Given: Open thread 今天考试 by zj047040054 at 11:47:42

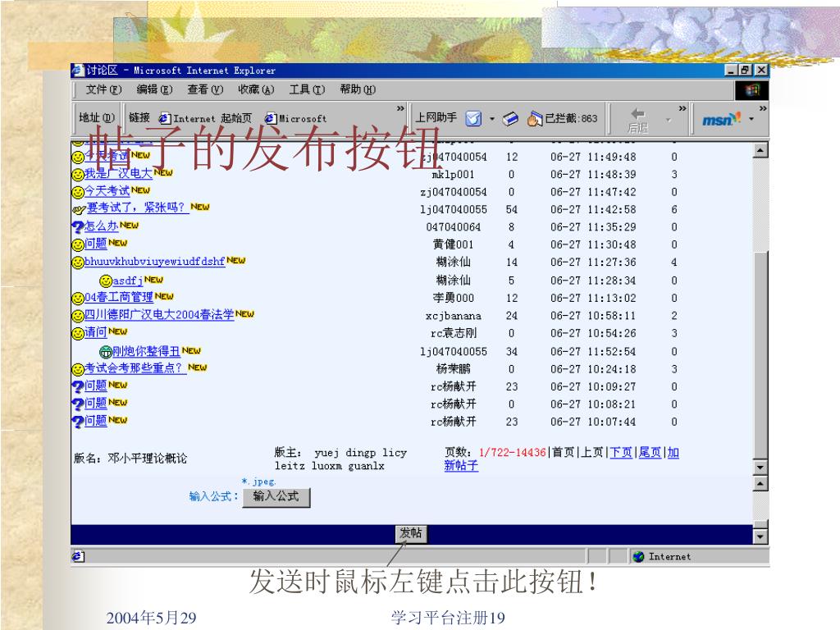Looking at the screenshot, I should pyautogui.click(x=107, y=190).
